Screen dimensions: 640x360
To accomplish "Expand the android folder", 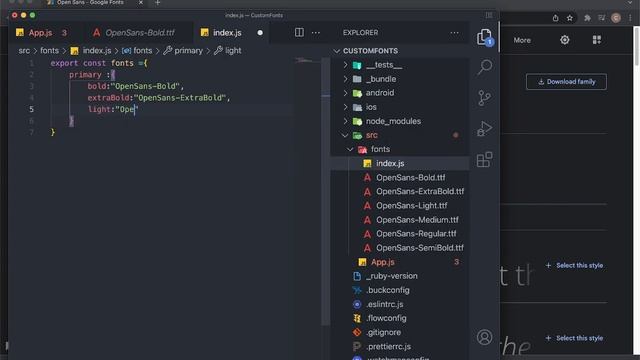I will pos(380,93).
